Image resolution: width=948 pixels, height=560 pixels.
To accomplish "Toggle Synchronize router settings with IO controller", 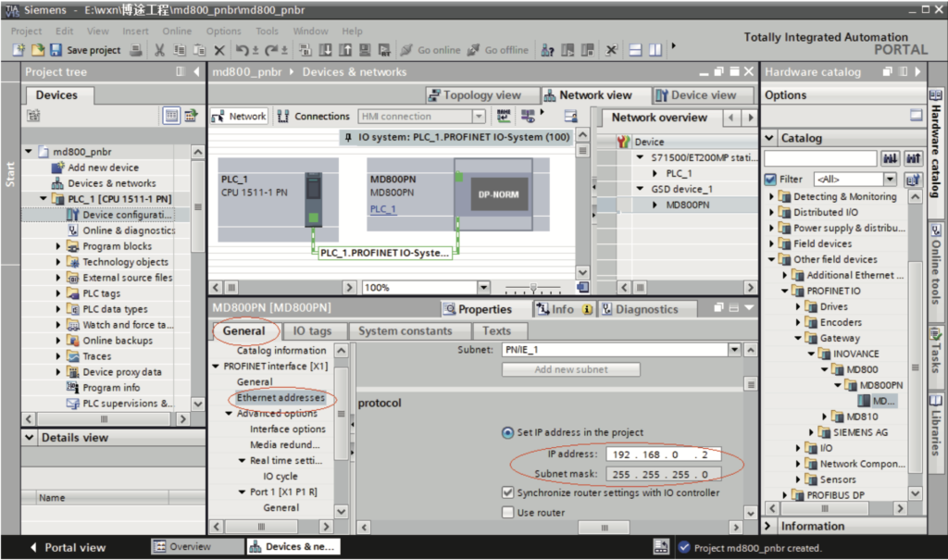I will [507, 492].
